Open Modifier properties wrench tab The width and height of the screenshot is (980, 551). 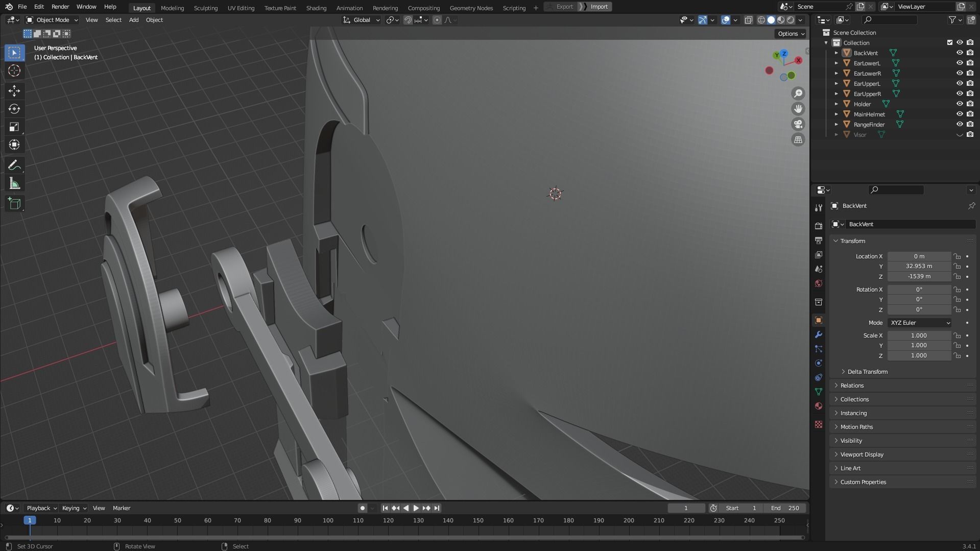point(819,334)
